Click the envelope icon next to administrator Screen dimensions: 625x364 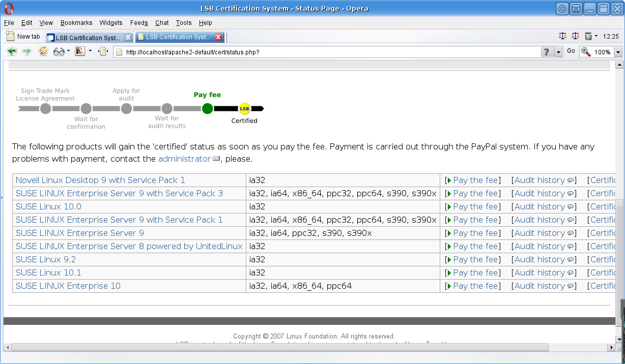point(216,159)
